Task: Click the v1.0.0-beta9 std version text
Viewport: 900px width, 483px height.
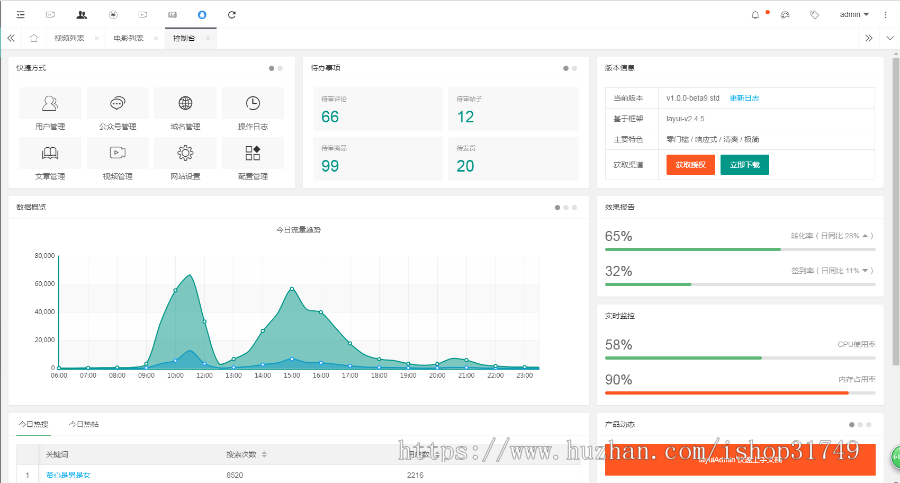Action: 693,98
